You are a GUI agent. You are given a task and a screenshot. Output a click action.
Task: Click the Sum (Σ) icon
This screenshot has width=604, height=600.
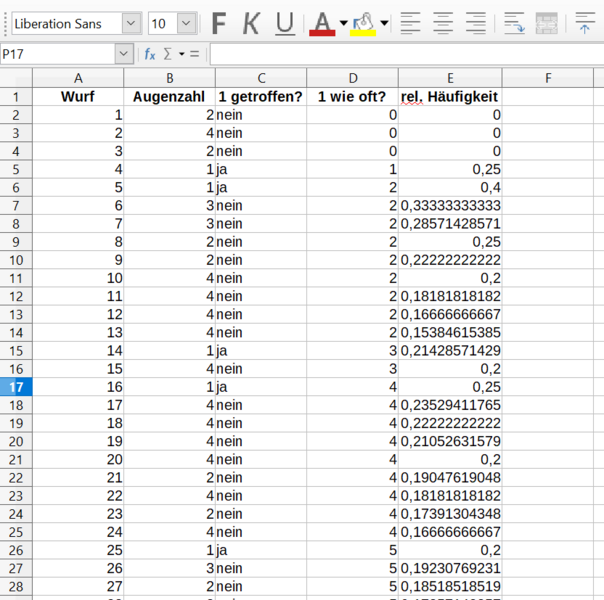(x=168, y=54)
